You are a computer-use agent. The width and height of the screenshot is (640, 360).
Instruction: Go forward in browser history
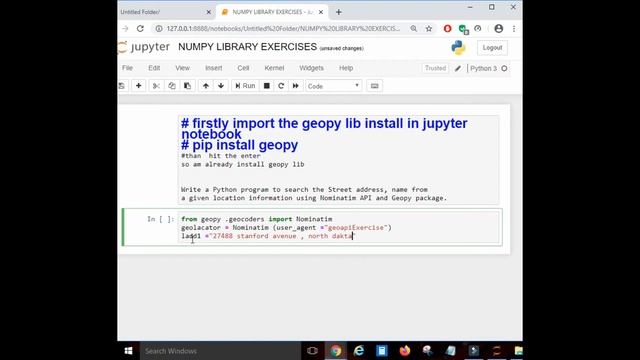(125, 29)
